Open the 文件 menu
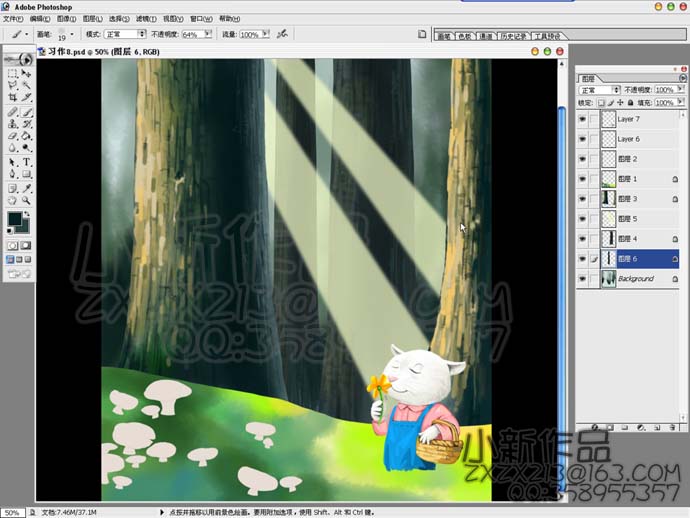This screenshot has height=518, width=690. (x=13, y=19)
